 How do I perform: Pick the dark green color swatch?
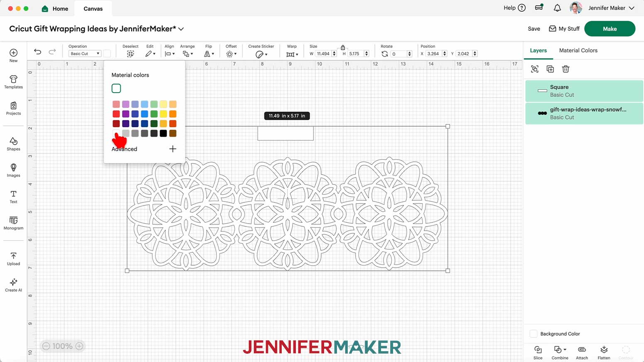click(x=154, y=124)
